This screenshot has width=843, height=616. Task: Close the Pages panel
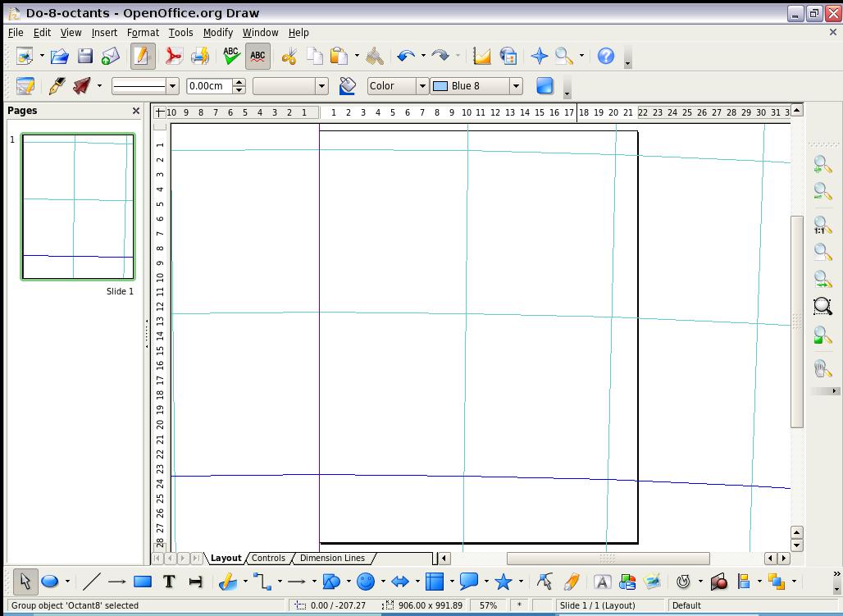click(136, 111)
